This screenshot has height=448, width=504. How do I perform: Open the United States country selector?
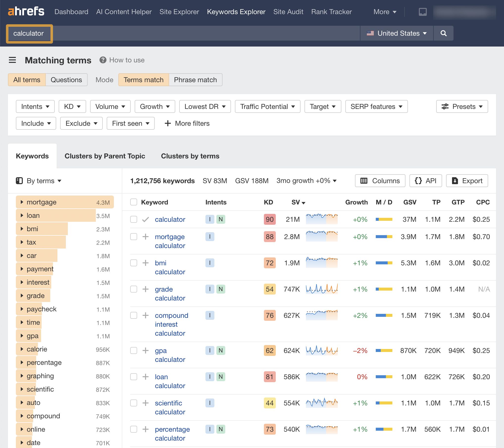click(x=396, y=33)
